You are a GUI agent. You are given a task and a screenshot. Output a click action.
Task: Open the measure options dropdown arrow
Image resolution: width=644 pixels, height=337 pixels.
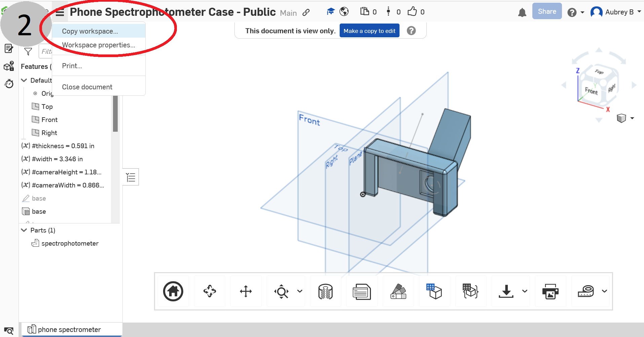tap(604, 291)
